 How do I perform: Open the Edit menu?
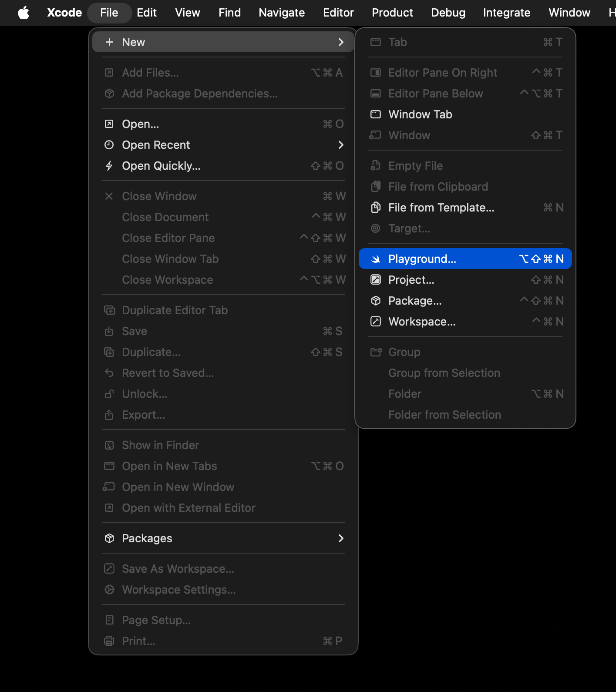[146, 13]
